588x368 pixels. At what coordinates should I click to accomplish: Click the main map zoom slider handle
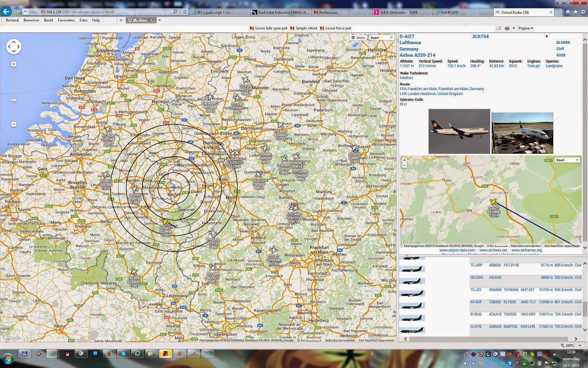tap(14, 100)
